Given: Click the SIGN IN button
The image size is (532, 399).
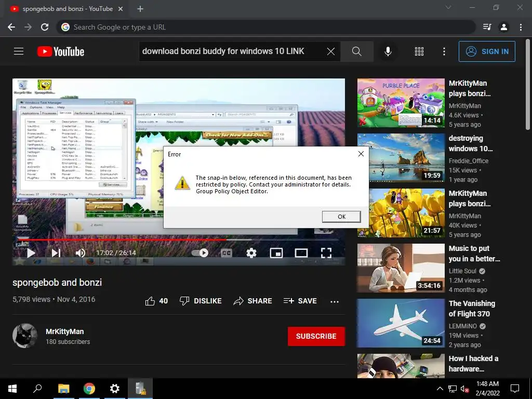Looking at the screenshot, I should [487, 51].
